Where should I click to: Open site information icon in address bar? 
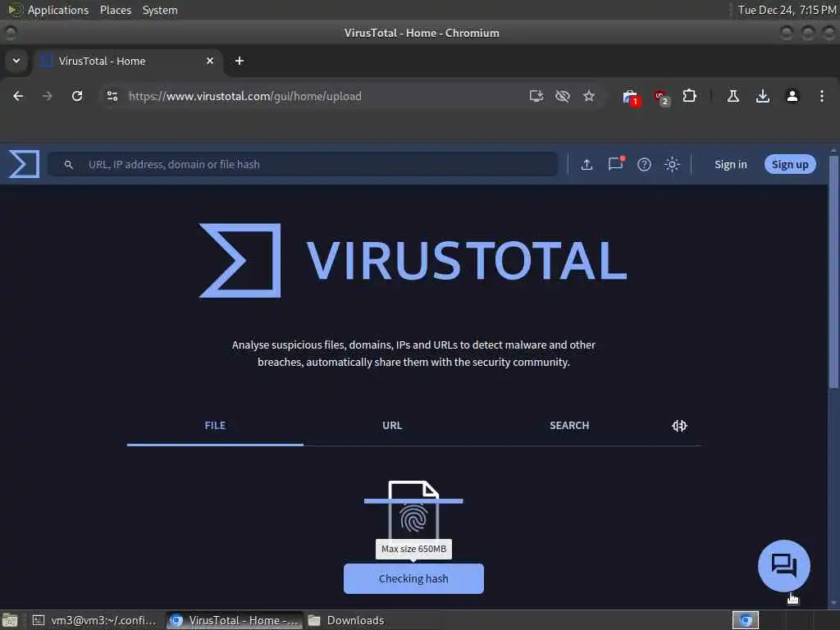point(112,96)
